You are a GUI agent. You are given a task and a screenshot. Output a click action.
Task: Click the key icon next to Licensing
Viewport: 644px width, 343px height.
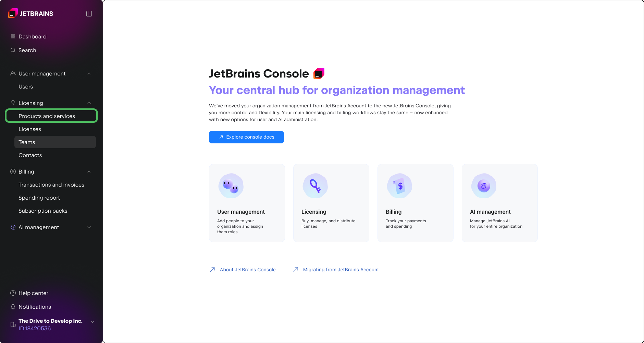[x=13, y=103]
